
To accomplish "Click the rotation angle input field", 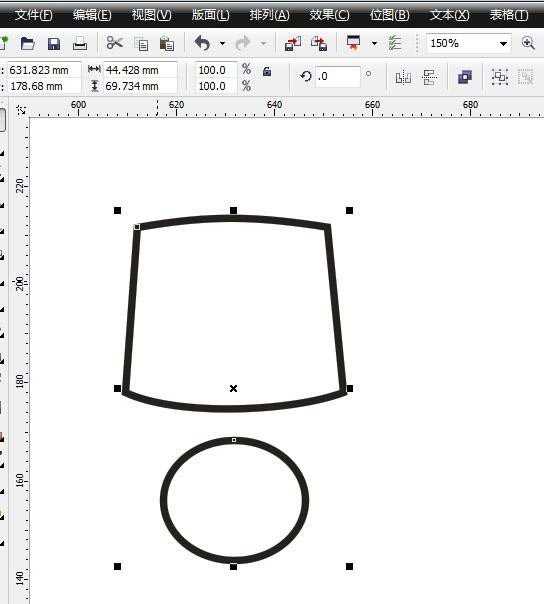I will 338,76.
